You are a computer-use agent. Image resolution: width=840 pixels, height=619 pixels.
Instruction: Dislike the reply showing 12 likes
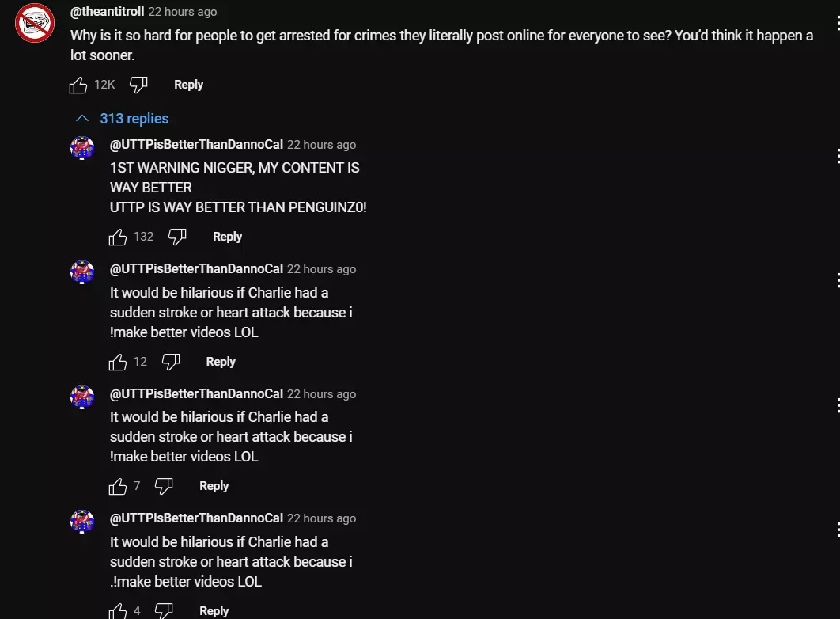coord(171,362)
